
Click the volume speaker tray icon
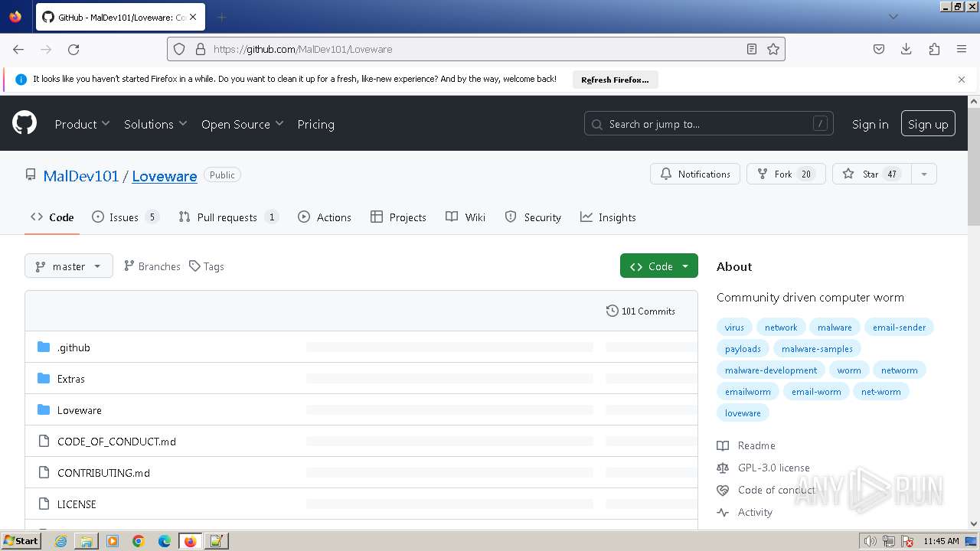(x=871, y=541)
